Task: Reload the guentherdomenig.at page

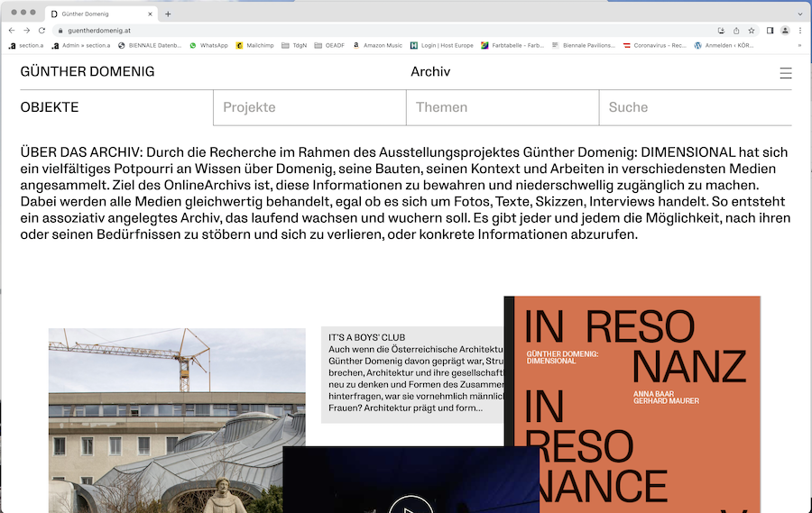Action: pyautogui.click(x=42, y=31)
